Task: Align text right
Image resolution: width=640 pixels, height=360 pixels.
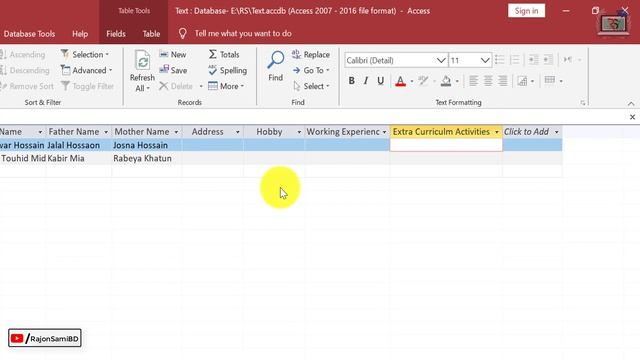Action: [x=503, y=81]
